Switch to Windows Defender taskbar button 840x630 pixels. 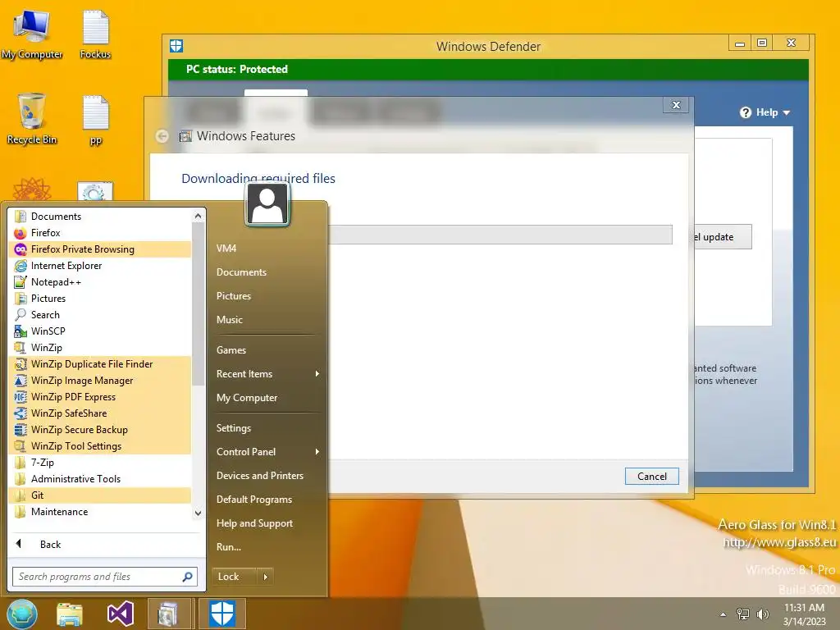(x=221, y=614)
